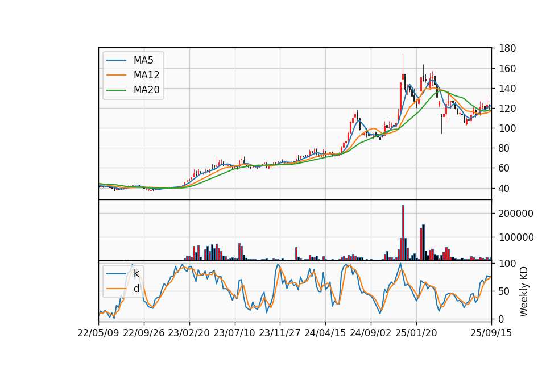Viewport: 546px width, 392px height.
Task: Click the 22/09/26 date tick label
Action: pyautogui.click(x=144, y=333)
